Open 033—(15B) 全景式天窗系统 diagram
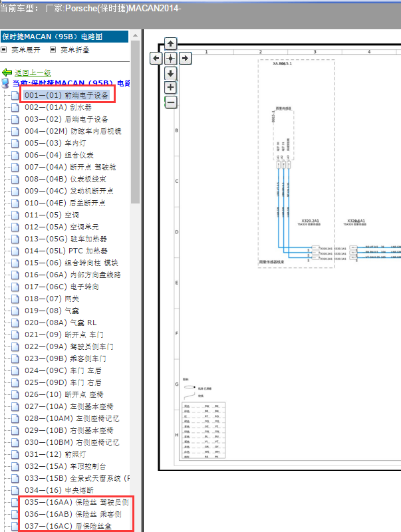The image size is (401, 532). tap(77, 478)
